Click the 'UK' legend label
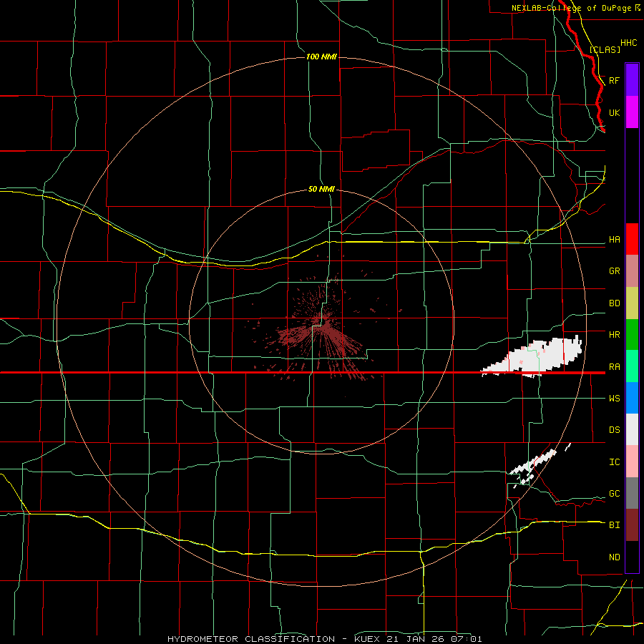 (614, 112)
